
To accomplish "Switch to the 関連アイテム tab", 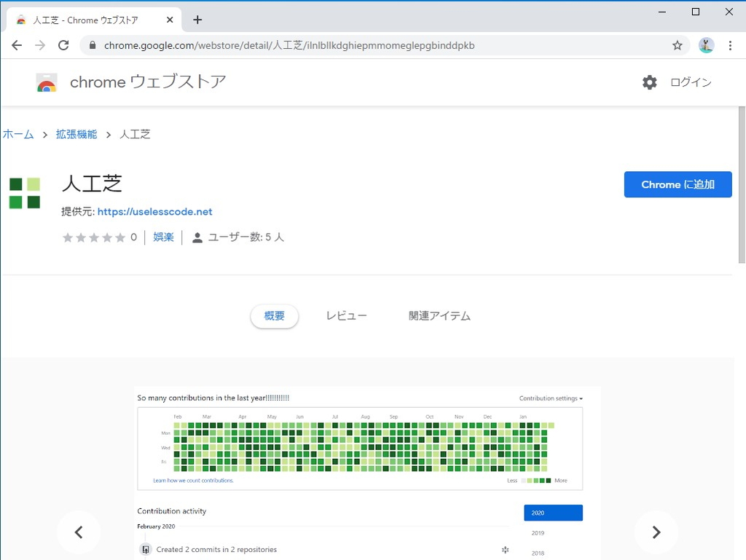I will [439, 315].
